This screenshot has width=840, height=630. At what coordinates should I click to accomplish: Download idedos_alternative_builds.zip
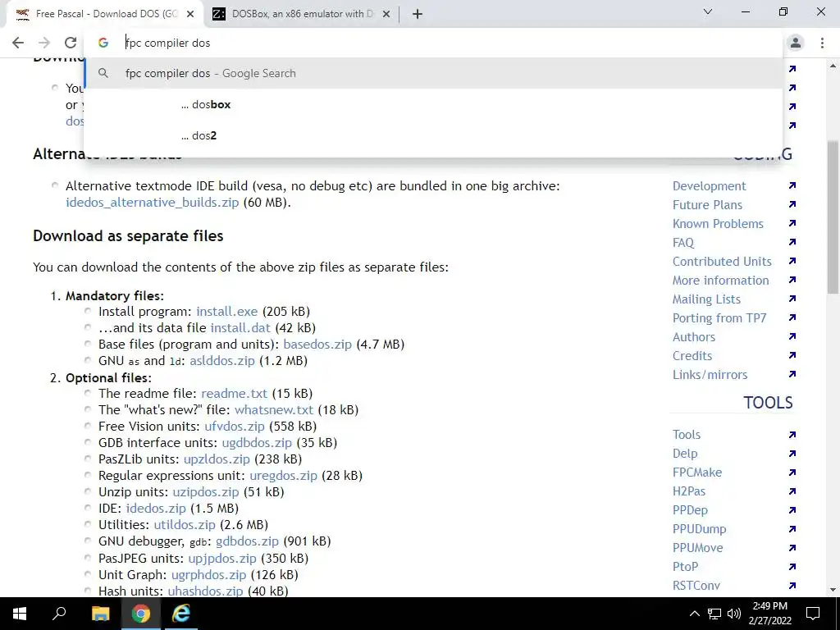(152, 203)
